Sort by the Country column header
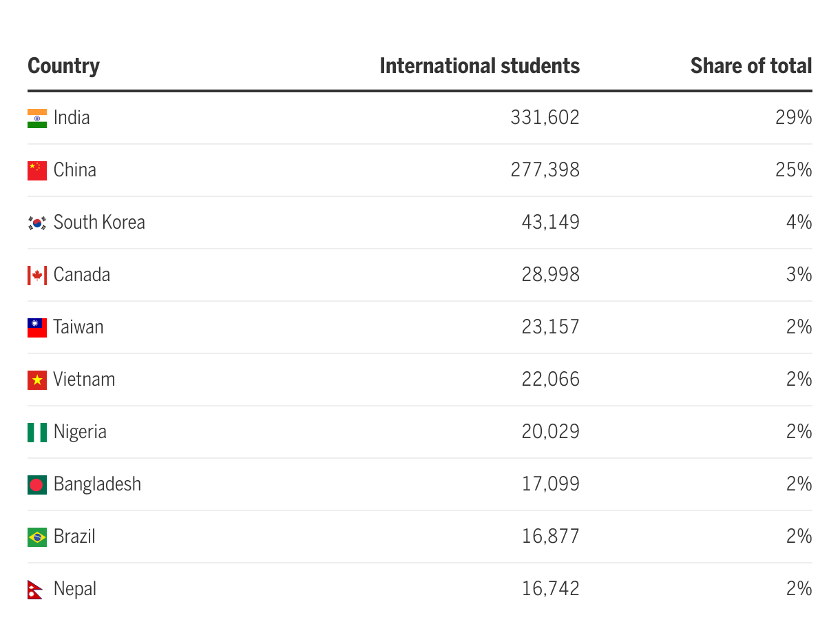840x642 pixels. point(63,66)
